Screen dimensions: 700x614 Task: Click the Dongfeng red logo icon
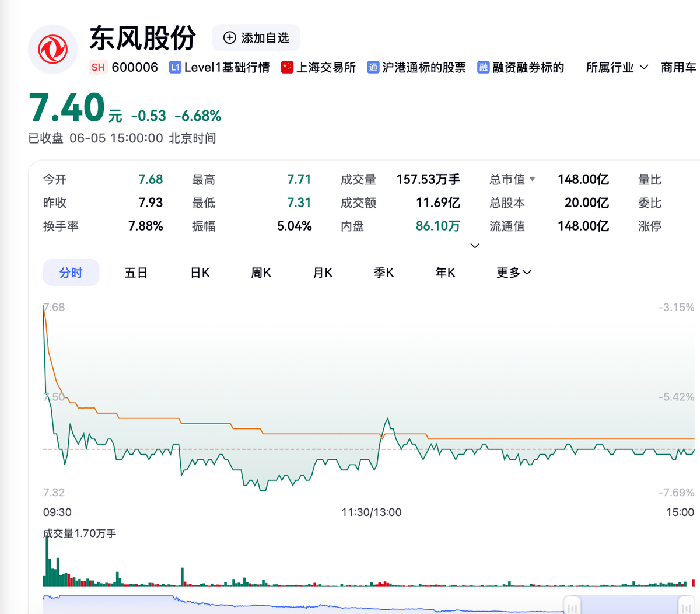coord(53,49)
